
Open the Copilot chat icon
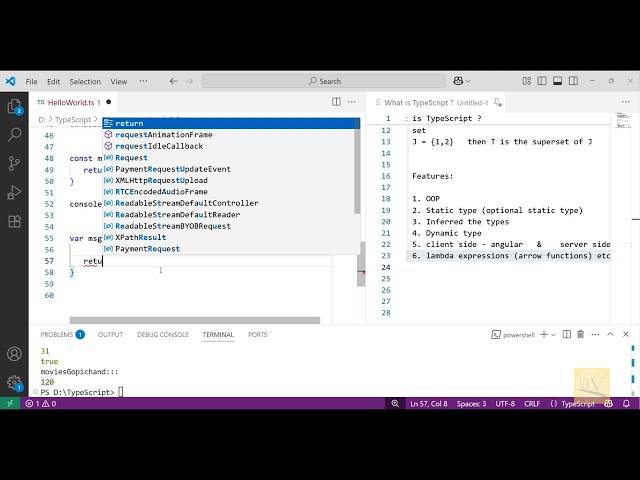(458, 81)
